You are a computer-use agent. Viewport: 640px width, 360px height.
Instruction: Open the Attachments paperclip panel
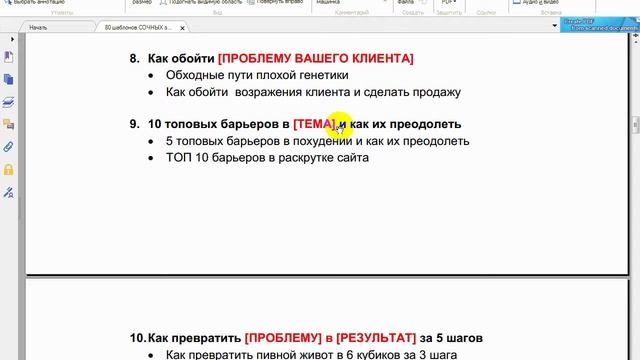9,147
